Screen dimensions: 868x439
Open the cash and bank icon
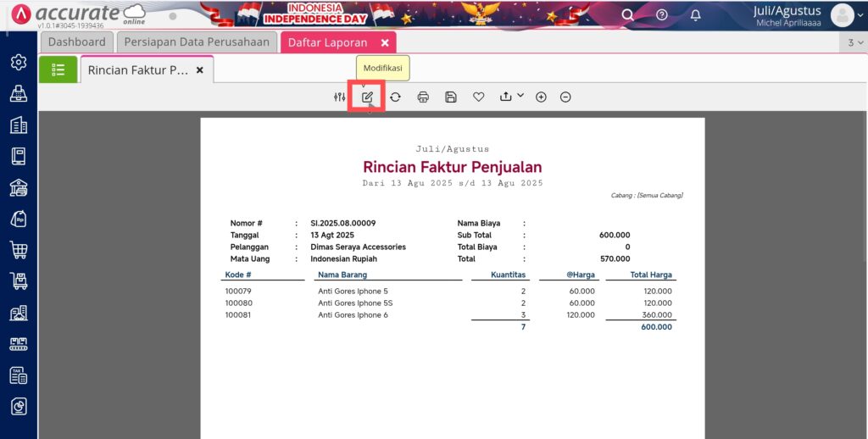tap(19, 187)
